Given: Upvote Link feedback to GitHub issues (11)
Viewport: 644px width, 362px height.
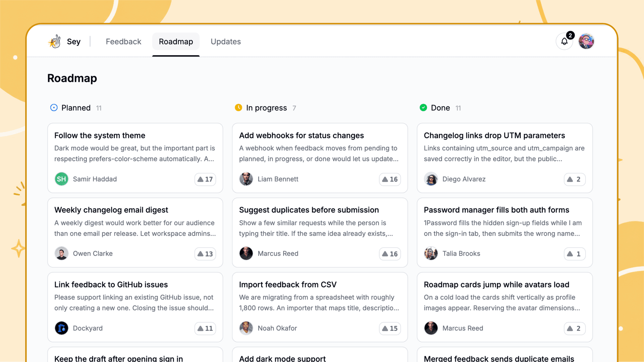Looking at the screenshot, I should click(205, 328).
